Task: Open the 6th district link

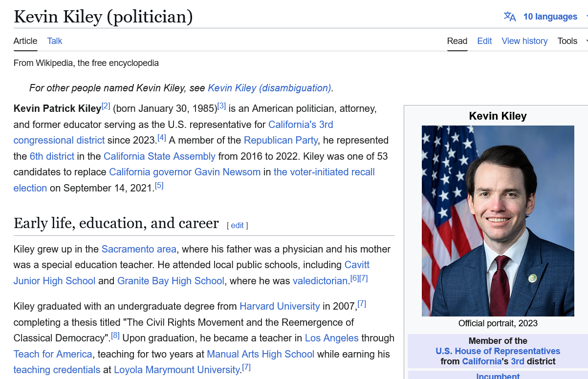Action: [52, 156]
